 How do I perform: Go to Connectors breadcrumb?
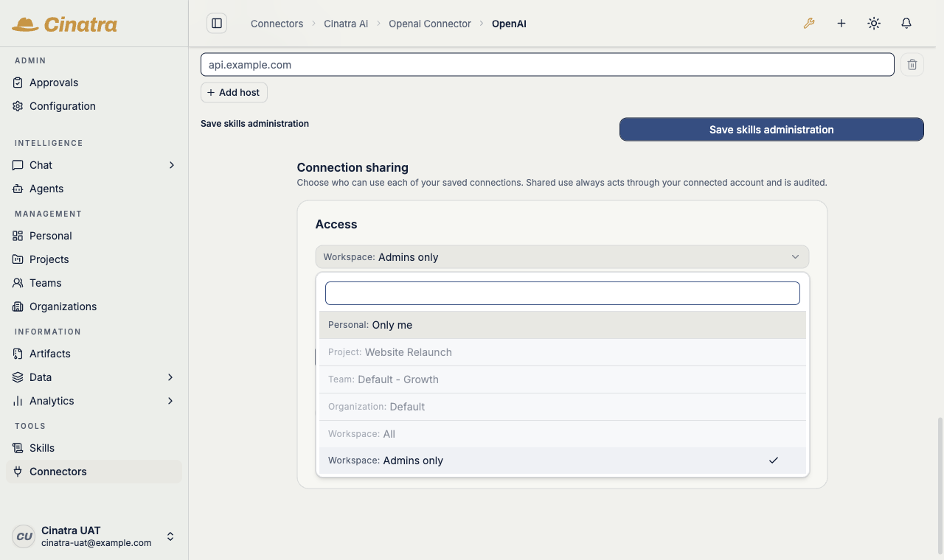coord(277,24)
